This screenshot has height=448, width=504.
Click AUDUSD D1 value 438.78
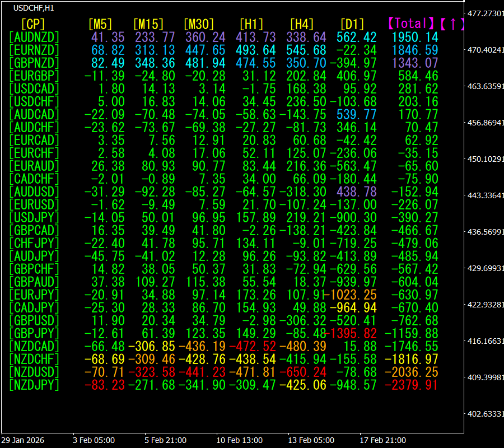point(357,192)
